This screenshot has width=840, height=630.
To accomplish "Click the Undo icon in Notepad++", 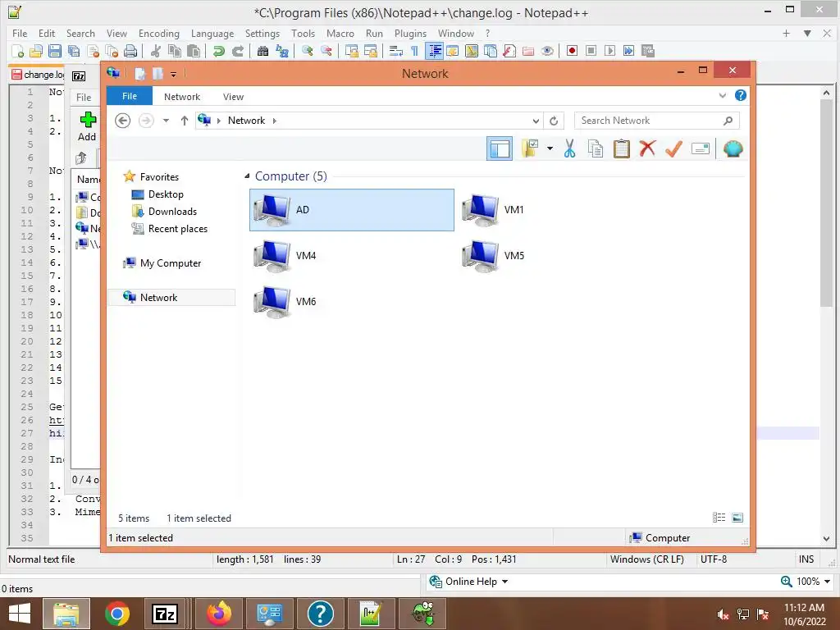I will coord(218,51).
